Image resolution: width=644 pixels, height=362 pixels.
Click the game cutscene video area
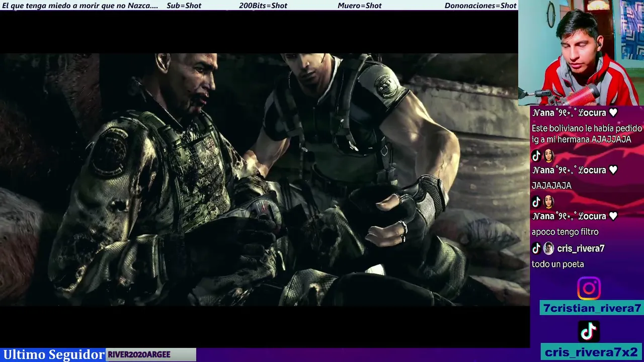coord(265,179)
